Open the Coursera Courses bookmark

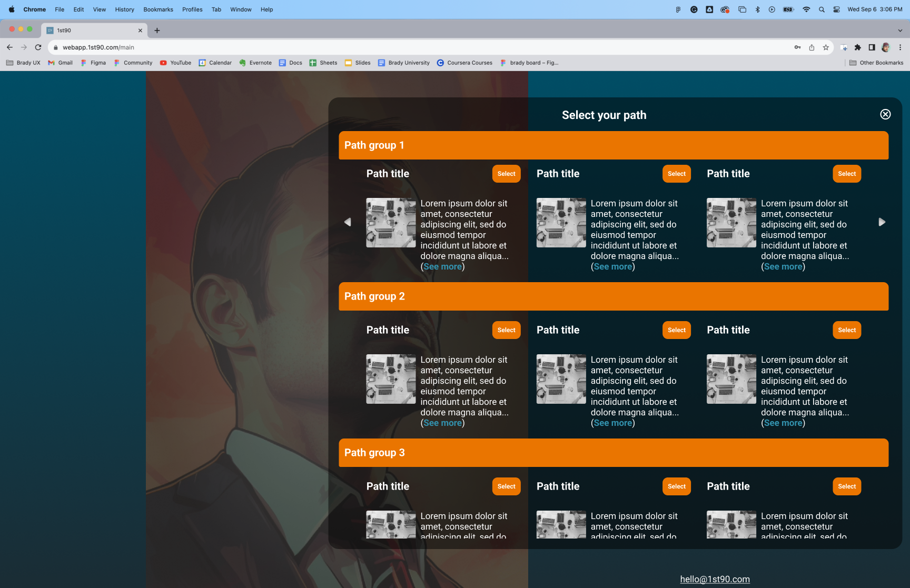point(464,63)
